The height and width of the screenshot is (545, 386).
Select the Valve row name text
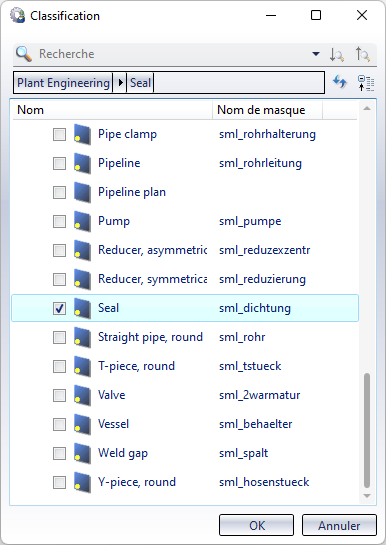pyautogui.click(x=112, y=395)
